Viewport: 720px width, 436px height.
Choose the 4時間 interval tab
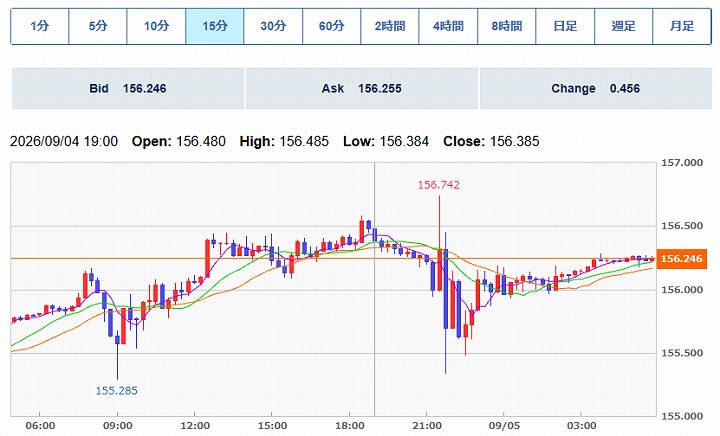[448, 26]
